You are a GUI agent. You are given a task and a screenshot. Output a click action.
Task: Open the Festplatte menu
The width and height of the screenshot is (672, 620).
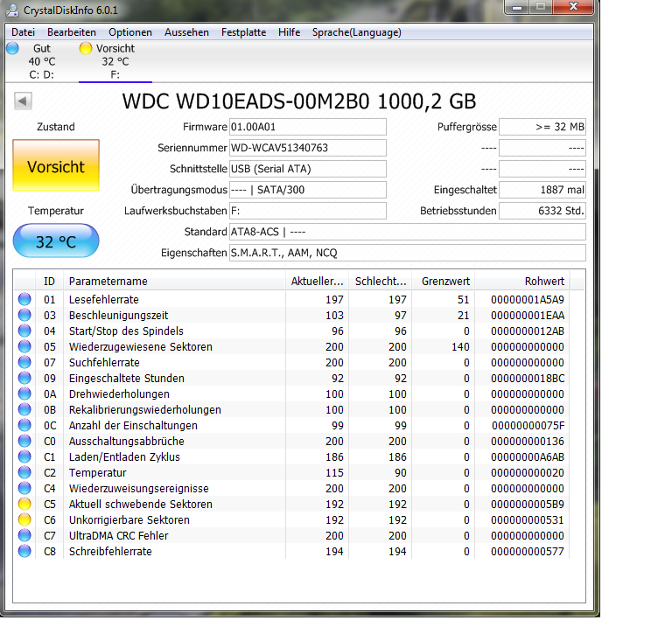(243, 32)
